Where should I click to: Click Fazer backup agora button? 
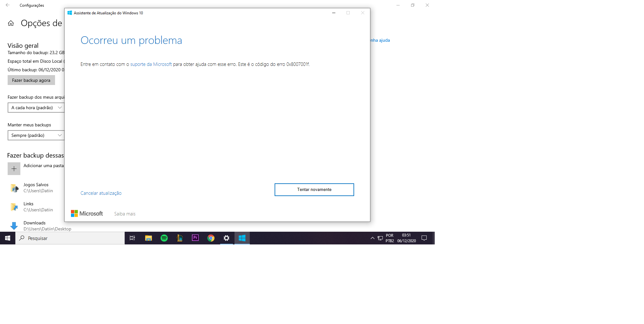31,80
